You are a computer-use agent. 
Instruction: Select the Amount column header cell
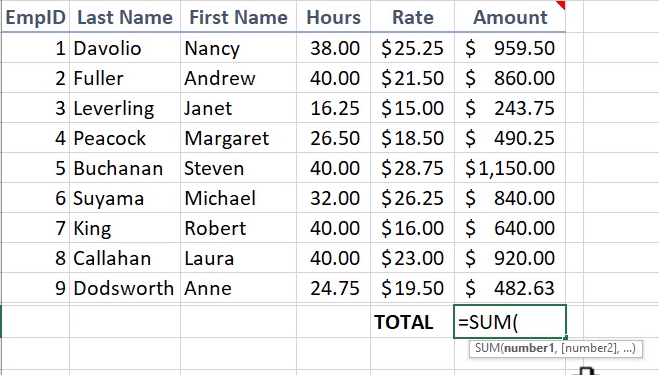510,17
